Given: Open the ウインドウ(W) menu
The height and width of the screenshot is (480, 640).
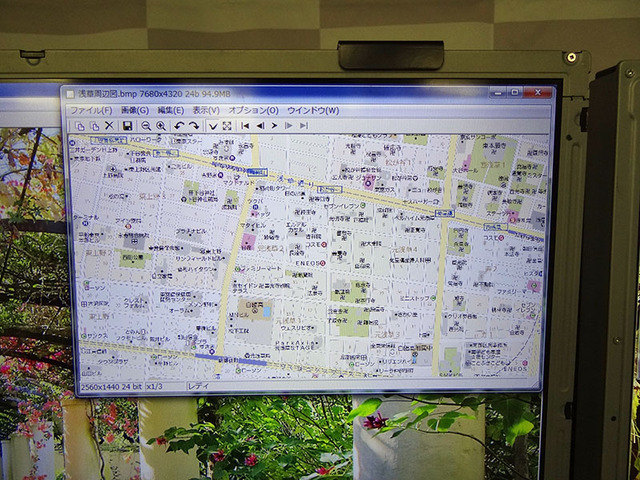Looking at the screenshot, I should [x=313, y=111].
